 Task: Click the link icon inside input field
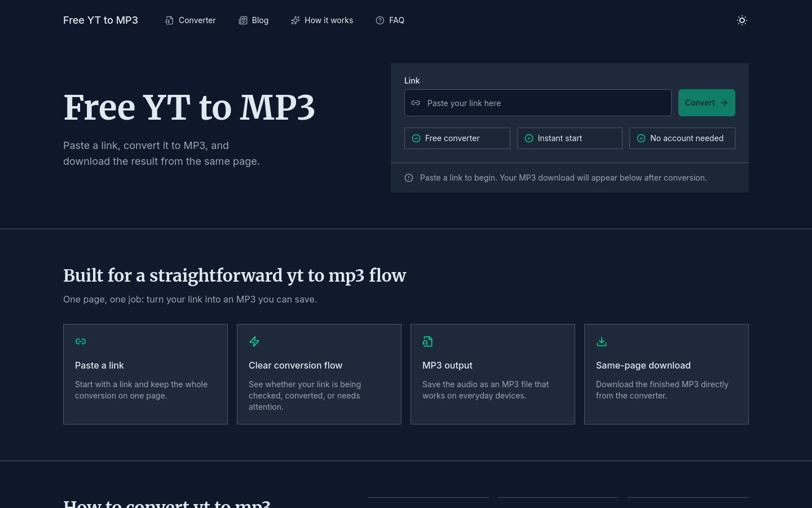point(416,103)
